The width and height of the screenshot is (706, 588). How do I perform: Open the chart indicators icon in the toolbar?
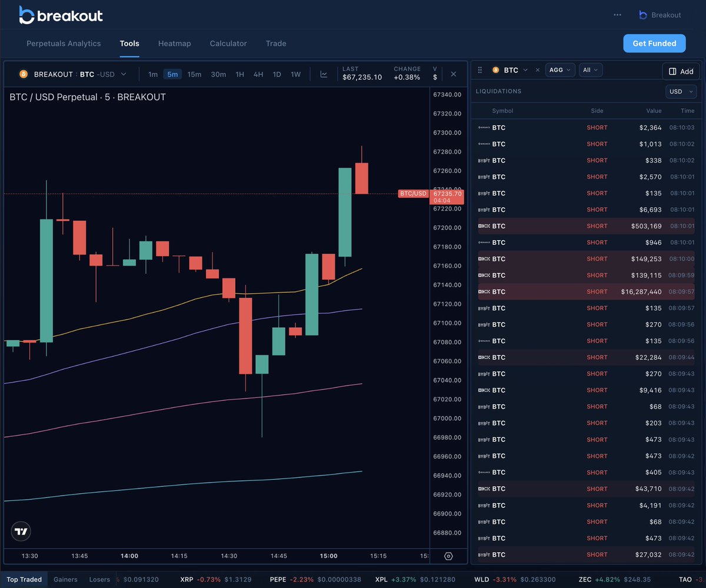point(324,74)
